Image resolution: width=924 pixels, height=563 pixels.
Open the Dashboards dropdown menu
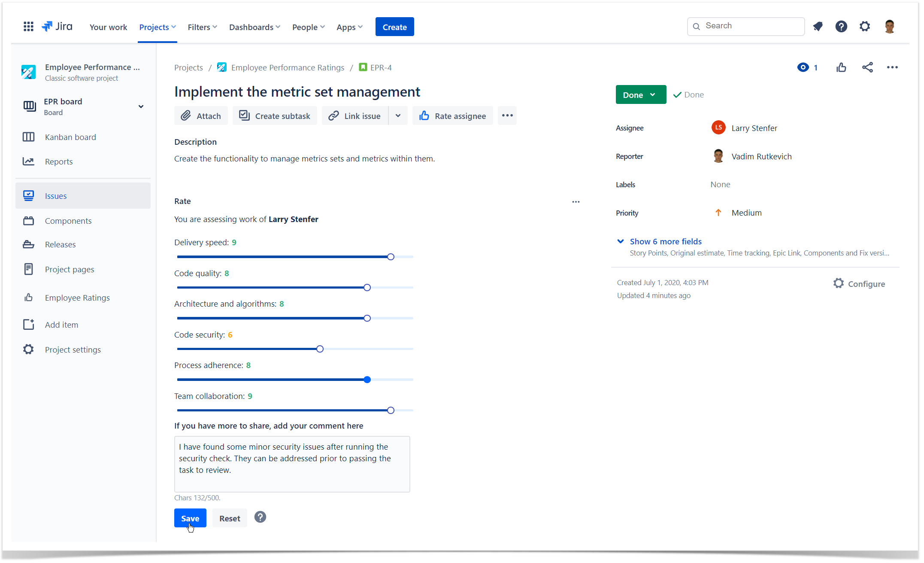pos(254,27)
